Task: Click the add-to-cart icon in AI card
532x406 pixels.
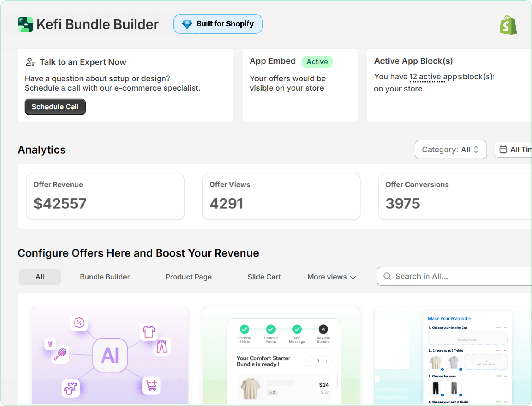Action: pos(152,386)
